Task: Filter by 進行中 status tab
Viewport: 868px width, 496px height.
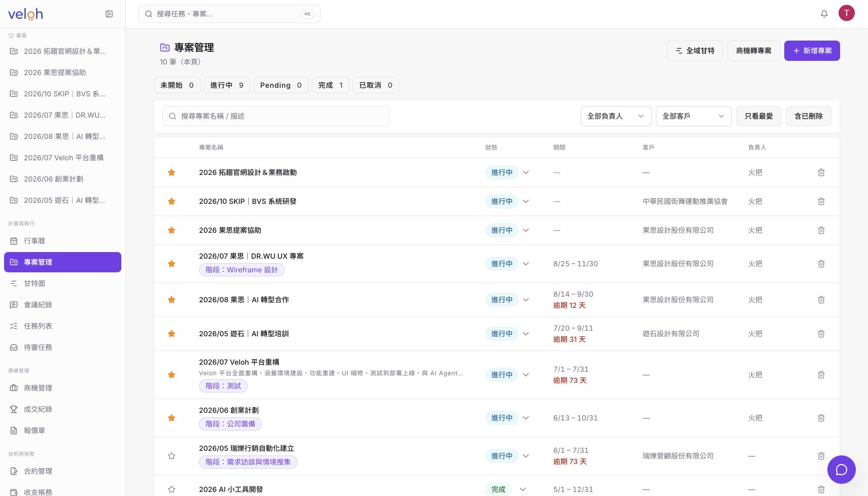Action: [227, 85]
